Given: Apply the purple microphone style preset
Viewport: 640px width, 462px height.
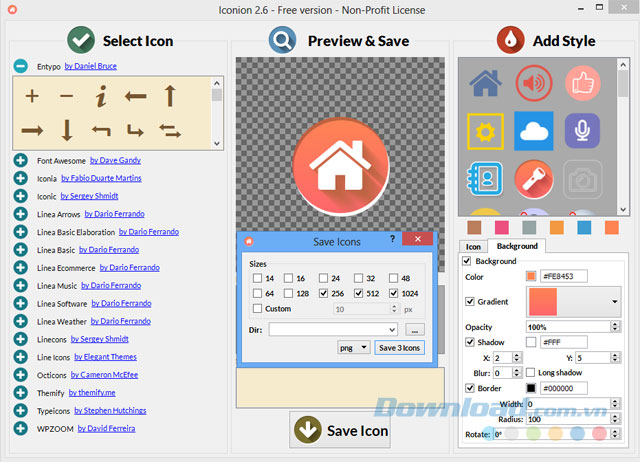Looking at the screenshot, I should [x=581, y=131].
